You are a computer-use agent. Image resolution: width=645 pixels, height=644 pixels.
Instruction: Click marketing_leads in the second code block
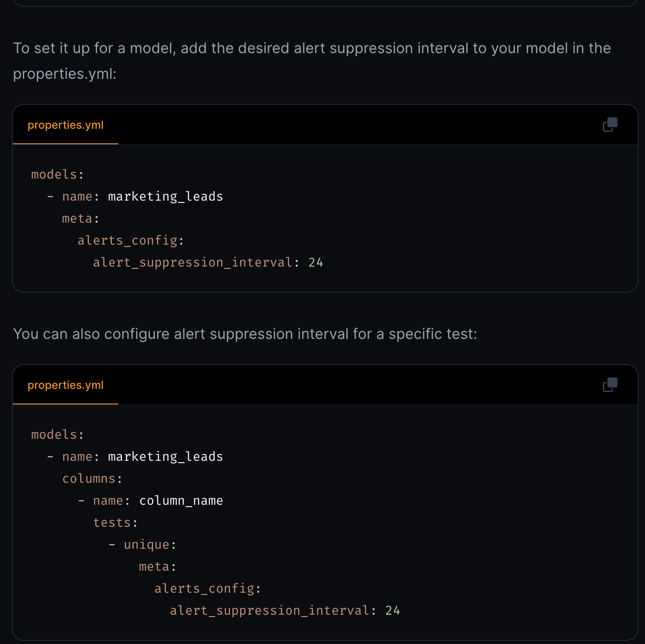165,457
